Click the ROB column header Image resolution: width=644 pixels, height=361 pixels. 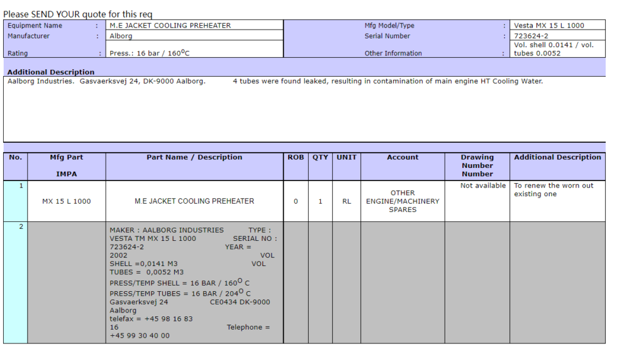coord(296,157)
